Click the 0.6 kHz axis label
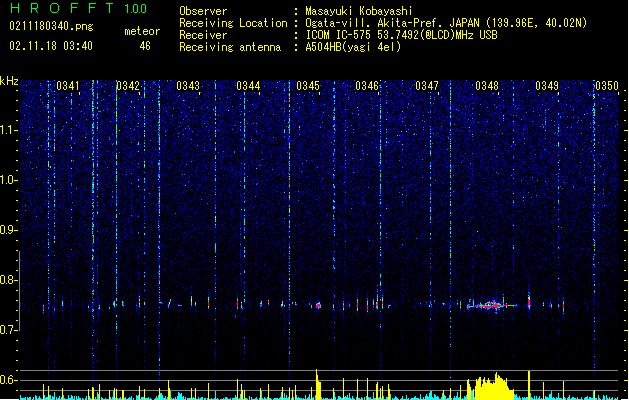This screenshot has width=629, height=400. [9, 380]
